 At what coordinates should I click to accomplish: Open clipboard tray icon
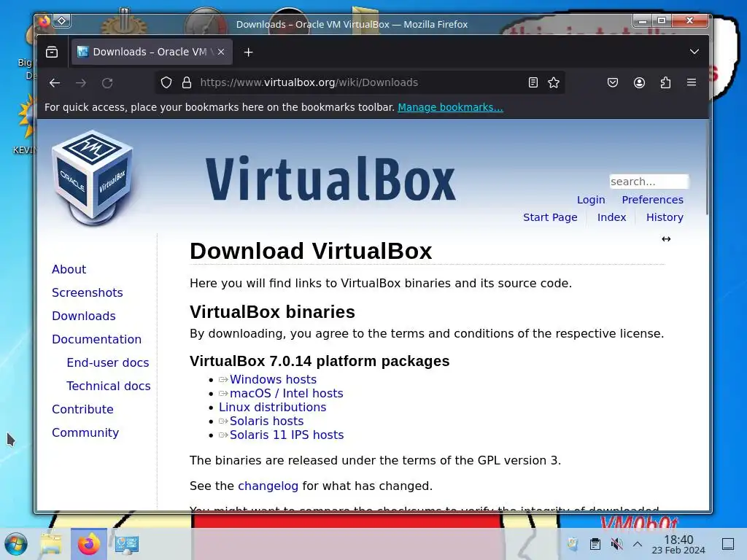coord(595,544)
